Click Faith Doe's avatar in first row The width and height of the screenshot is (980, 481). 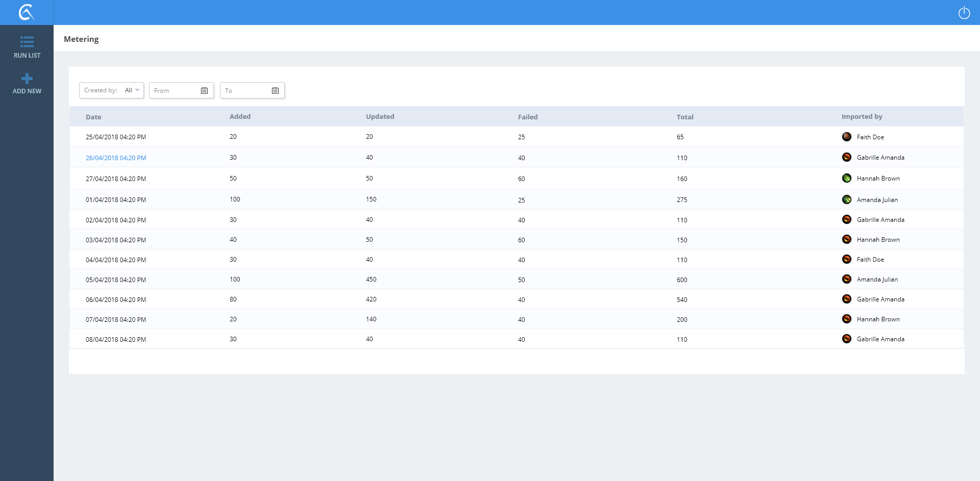click(846, 137)
